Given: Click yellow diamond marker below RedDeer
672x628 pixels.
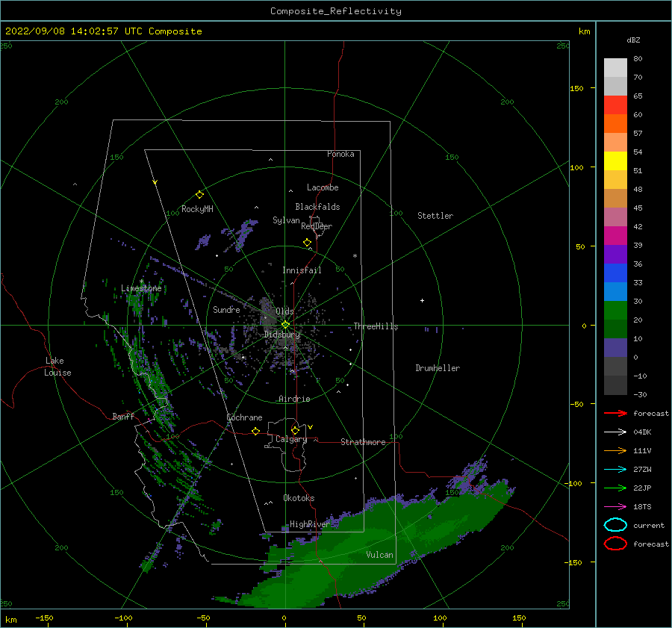Looking at the screenshot, I should click(307, 243).
